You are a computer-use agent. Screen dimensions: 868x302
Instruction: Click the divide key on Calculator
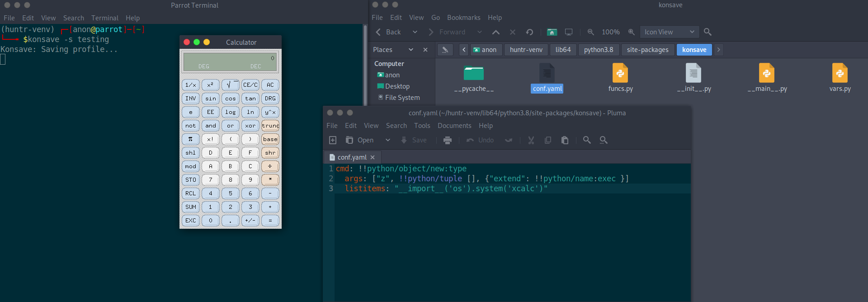[270, 166]
